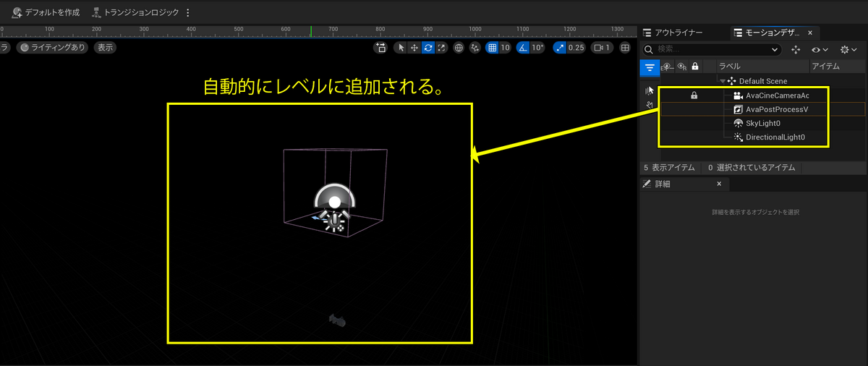Select the arrow select mode tool
This screenshot has height=366, width=868.
[401, 48]
